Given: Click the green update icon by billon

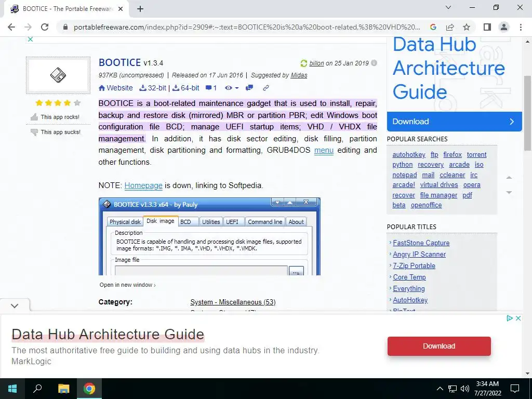Looking at the screenshot, I should click(303, 63).
